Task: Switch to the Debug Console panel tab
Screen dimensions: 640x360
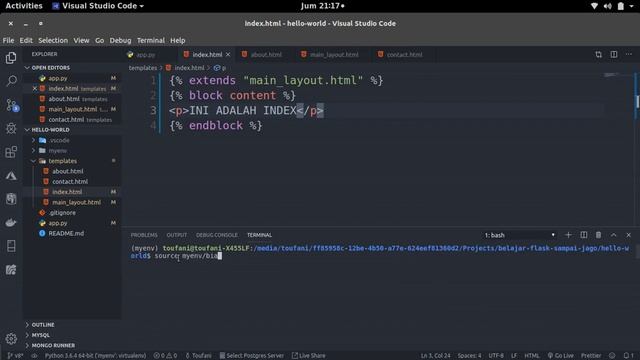Action: tap(217, 235)
